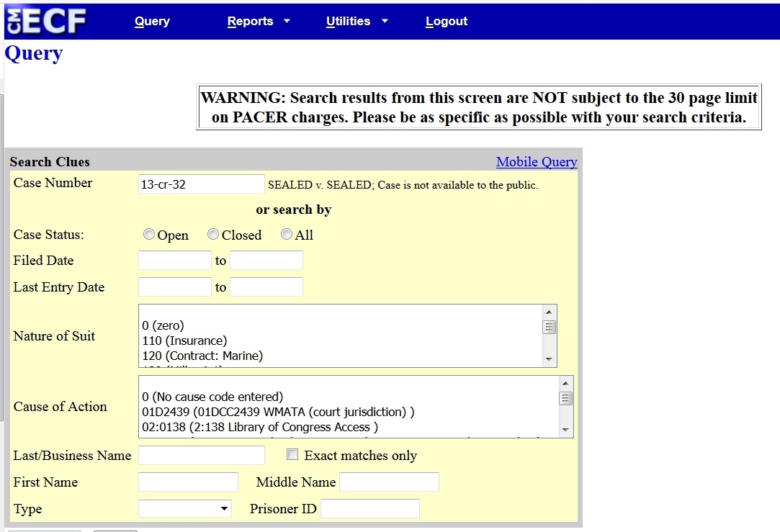
Task: Open the Mobile Query link
Action: [x=537, y=162]
